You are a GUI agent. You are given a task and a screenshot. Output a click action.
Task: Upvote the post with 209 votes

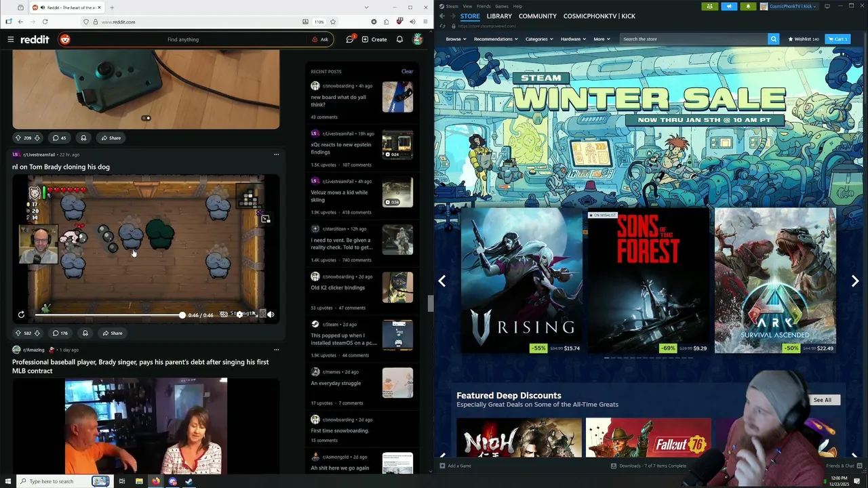click(18, 138)
